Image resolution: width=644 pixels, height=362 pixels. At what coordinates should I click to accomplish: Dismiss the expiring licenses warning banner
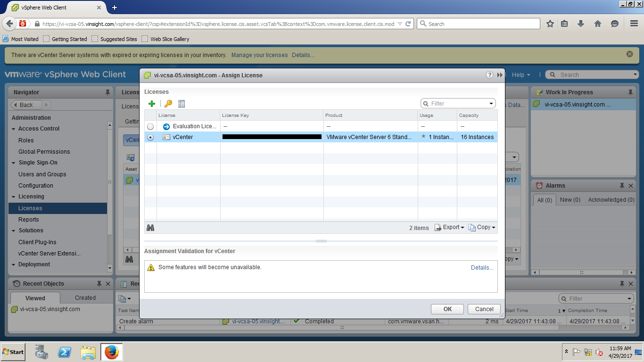tap(629, 54)
